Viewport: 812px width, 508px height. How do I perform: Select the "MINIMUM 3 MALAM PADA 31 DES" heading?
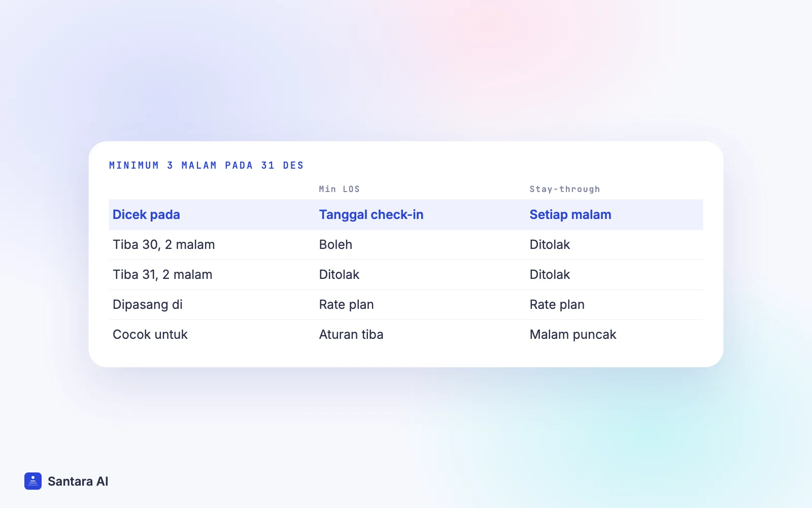[x=207, y=166]
